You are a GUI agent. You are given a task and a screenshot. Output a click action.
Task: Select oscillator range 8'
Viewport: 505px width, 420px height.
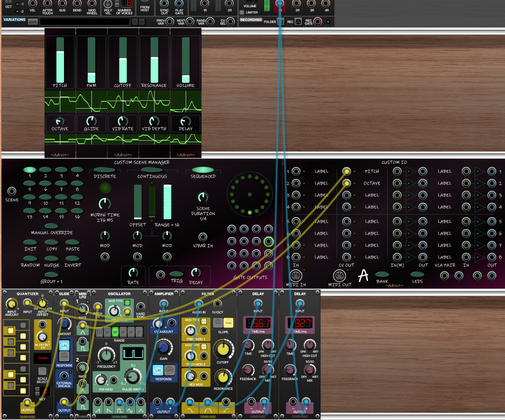pyautogui.click(x=123, y=332)
